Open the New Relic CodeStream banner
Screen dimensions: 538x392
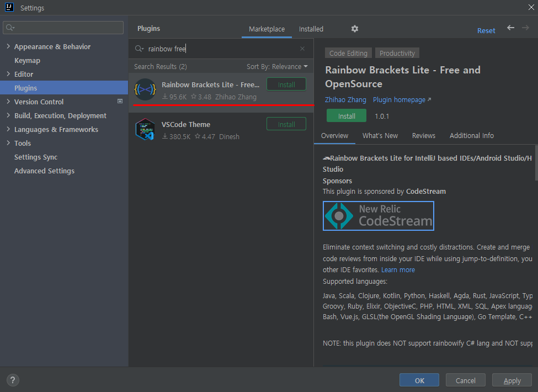coord(379,216)
